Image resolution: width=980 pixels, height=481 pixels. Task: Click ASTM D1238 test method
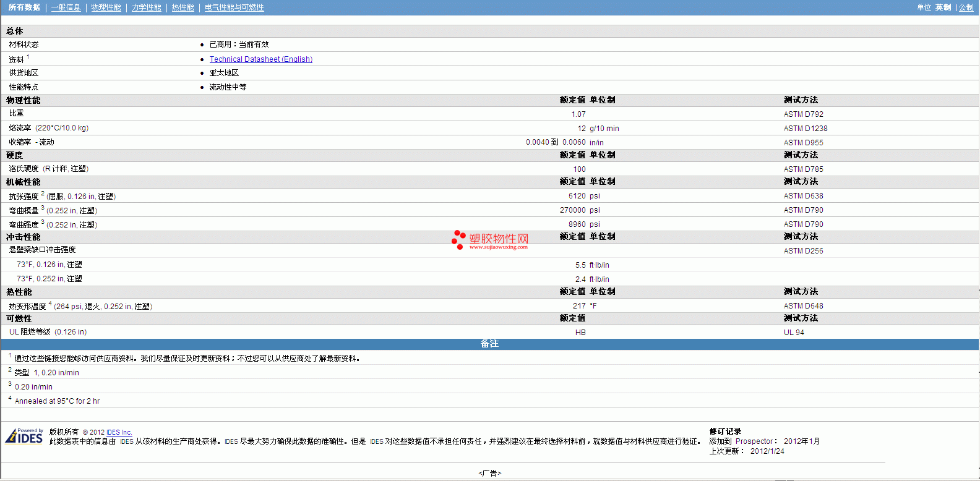[805, 129]
